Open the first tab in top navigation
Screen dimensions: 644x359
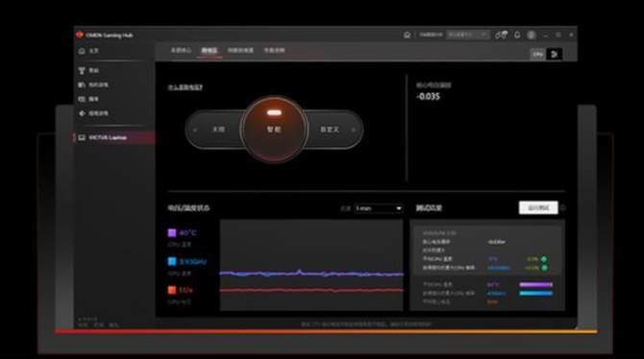point(181,51)
